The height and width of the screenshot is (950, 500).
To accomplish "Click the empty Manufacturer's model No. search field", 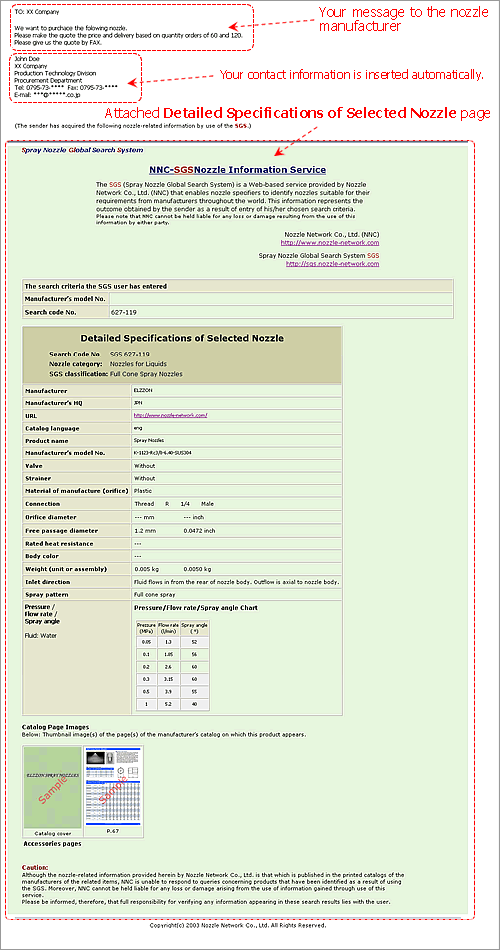I will [281, 299].
